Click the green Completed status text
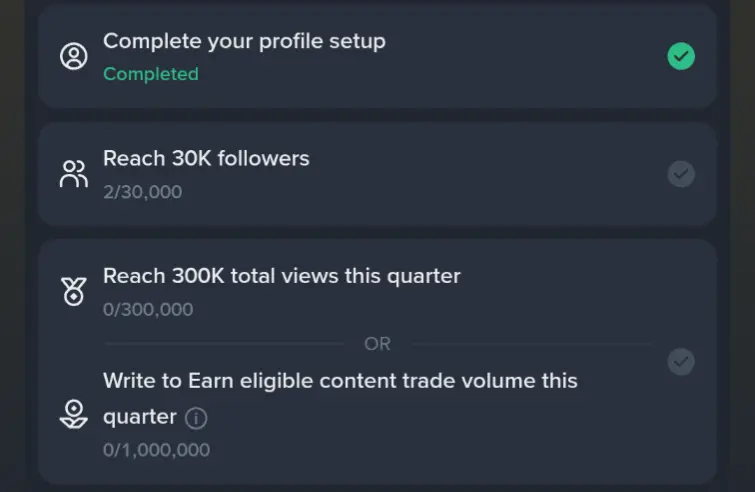Viewport: 755px width, 492px height. 151,74
